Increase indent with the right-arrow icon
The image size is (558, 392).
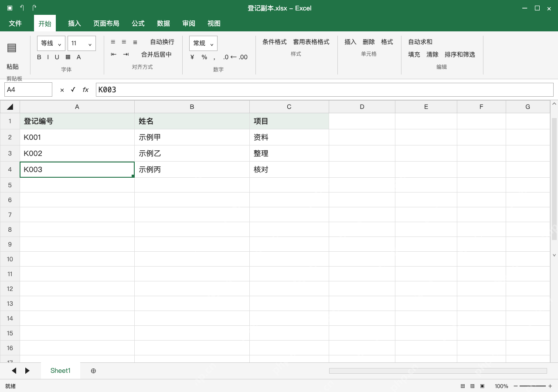(x=126, y=54)
